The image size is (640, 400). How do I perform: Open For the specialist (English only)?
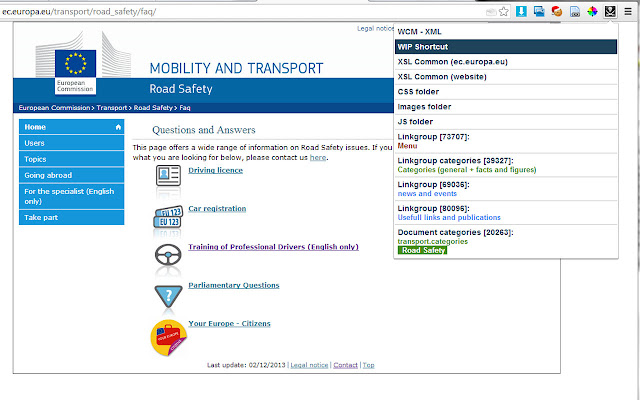click(71, 196)
